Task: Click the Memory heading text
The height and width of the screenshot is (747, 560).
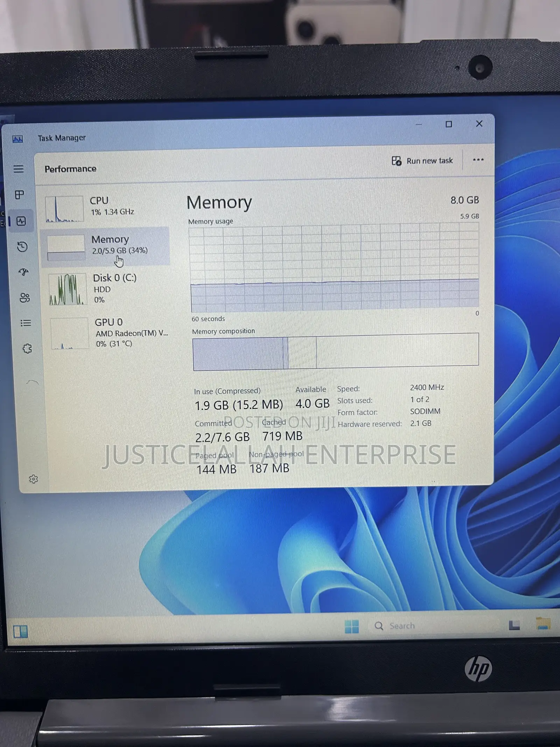Action: point(219,203)
